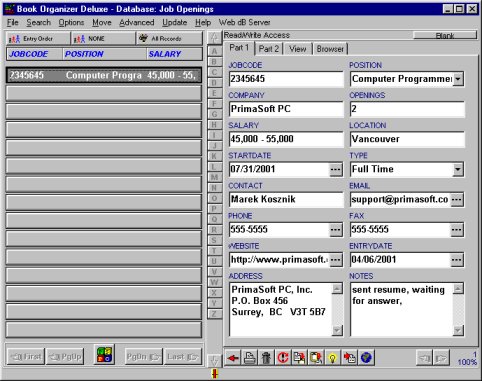Screen dimensions: 482x381
Task: Click the COMPANY field showing PrimaSoft PC
Action: (x=286, y=109)
